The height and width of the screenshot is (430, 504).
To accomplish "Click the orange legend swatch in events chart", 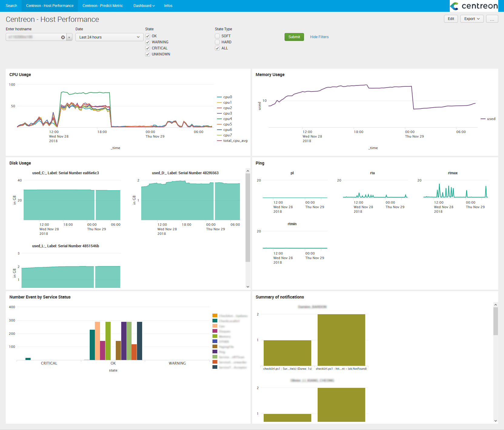I will pyautogui.click(x=215, y=316).
